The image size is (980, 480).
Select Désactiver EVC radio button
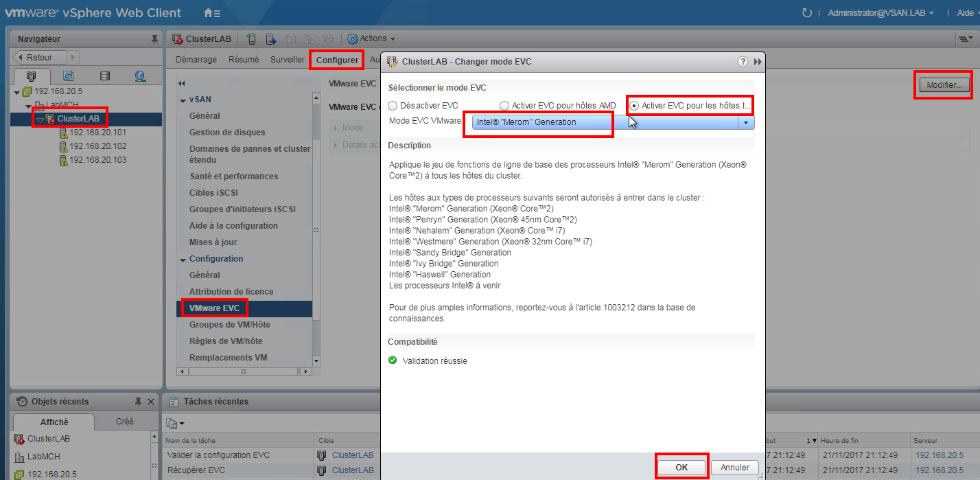[x=392, y=106]
